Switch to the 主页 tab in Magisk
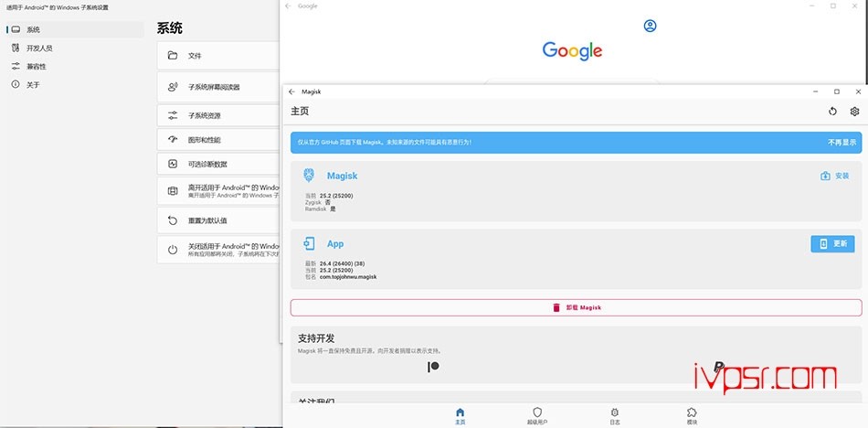The width and height of the screenshot is (868, 428). [460, 416]
